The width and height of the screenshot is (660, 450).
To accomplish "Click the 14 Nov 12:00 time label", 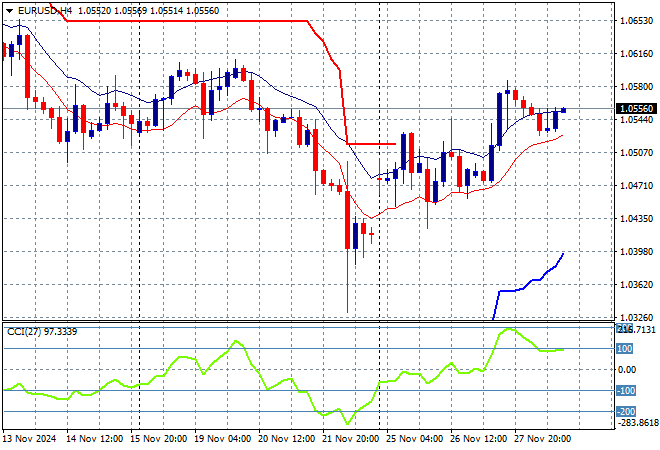I will (x=95, y=439).
